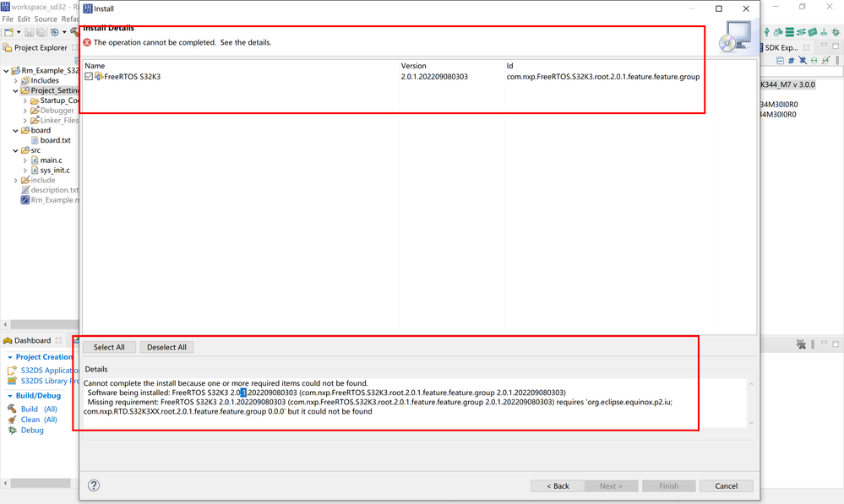Expand the include folder node
The image size is (844, 504).
click(15, 180)
